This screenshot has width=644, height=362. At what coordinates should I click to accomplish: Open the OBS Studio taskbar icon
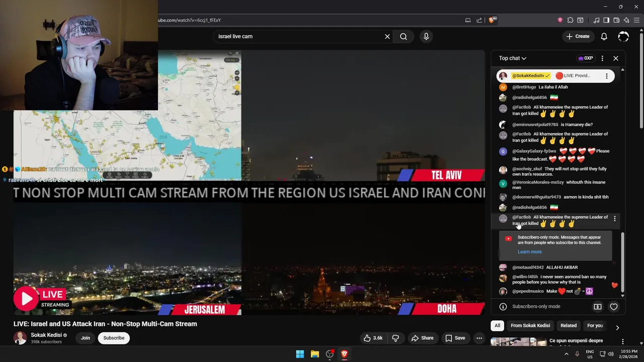(330, 354)
